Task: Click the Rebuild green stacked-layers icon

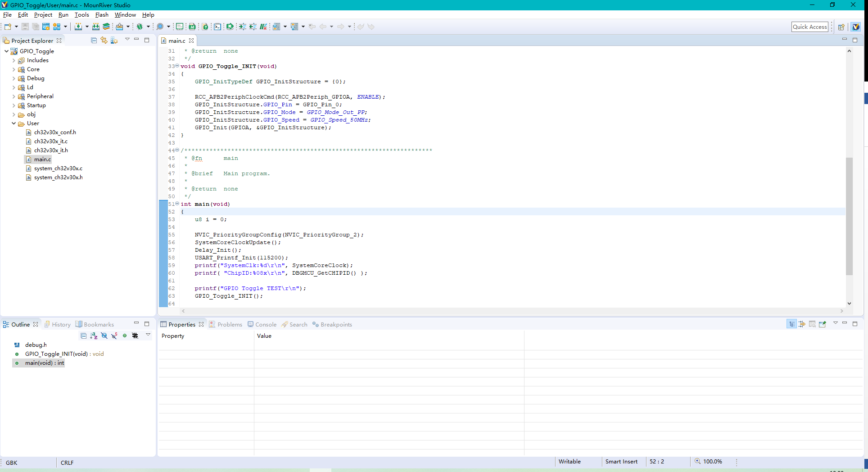Action: click(106, 27)
